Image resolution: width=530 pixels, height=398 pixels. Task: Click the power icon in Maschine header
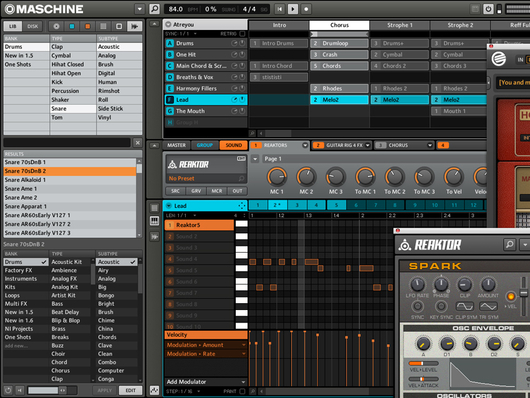488,9
